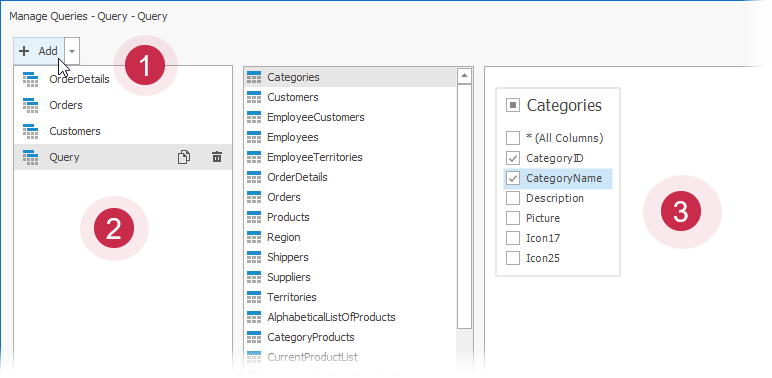Select the AlphabeticalListOfProducts view
The height and width of the screenshot is (378, 772).
click(x=351, y=317)
